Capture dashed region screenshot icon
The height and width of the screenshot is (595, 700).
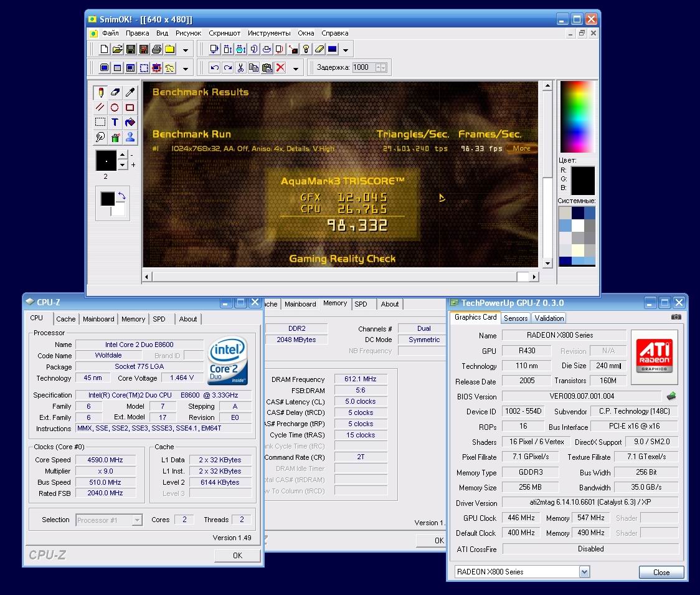pos(144,67)
